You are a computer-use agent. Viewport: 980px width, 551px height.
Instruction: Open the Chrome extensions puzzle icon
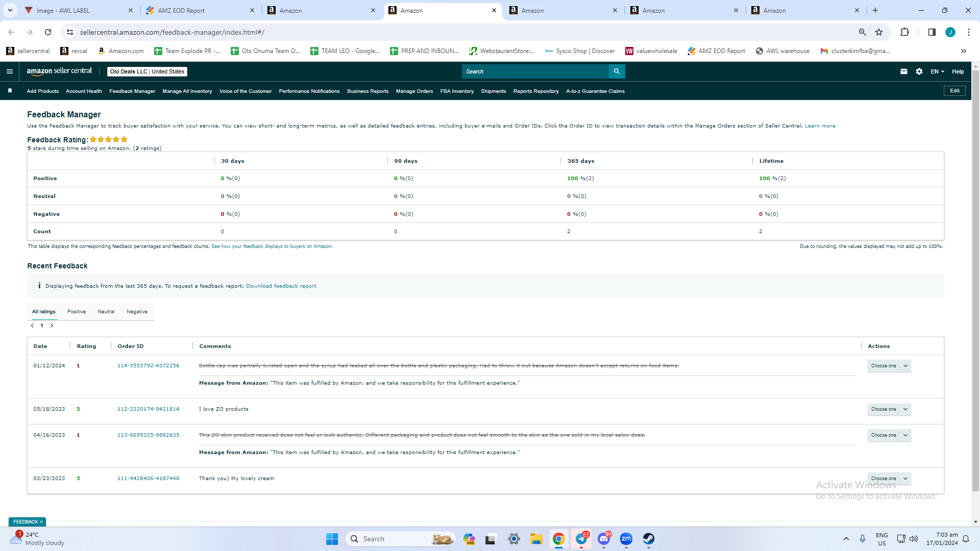904,32
